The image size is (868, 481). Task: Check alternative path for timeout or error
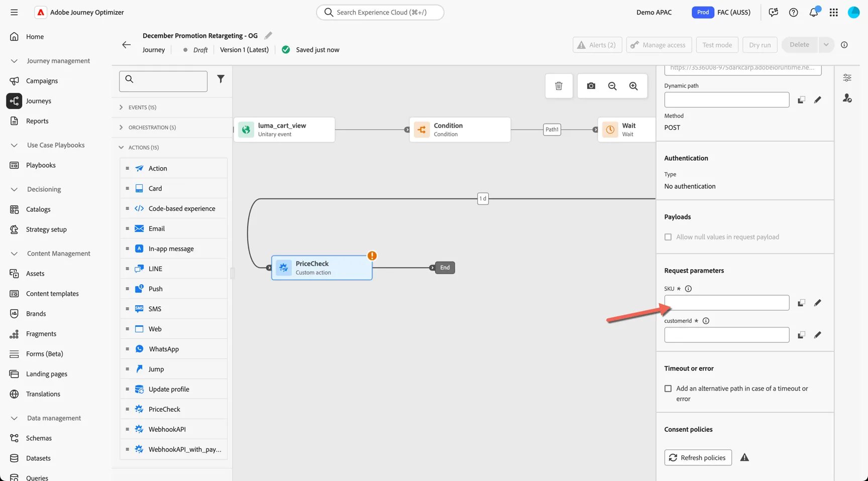point(668,389)
